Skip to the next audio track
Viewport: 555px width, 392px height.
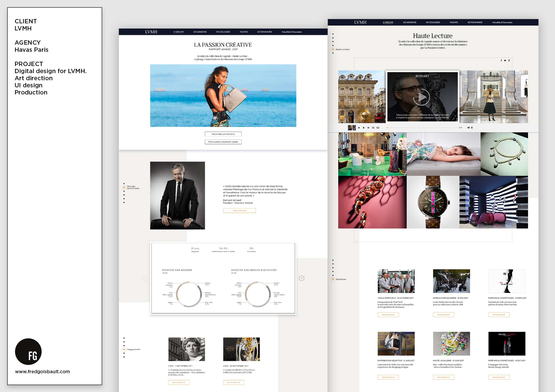(x=368, y=128)
